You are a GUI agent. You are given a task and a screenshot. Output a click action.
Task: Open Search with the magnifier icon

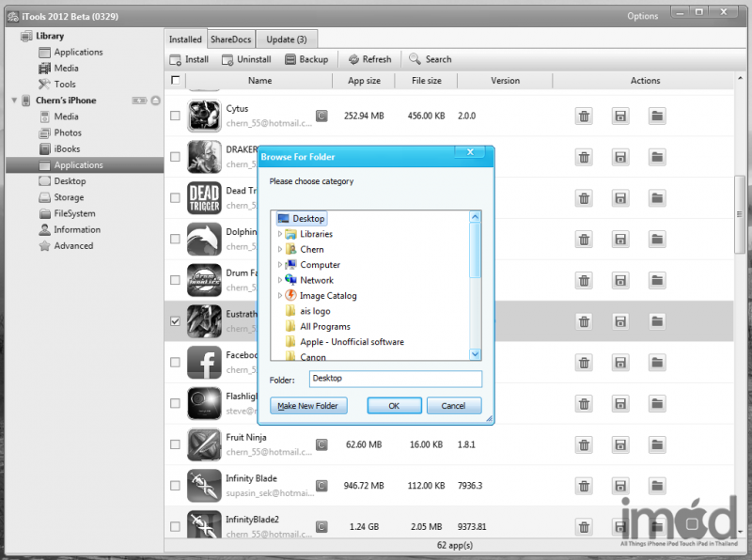[x=415, y=59]
